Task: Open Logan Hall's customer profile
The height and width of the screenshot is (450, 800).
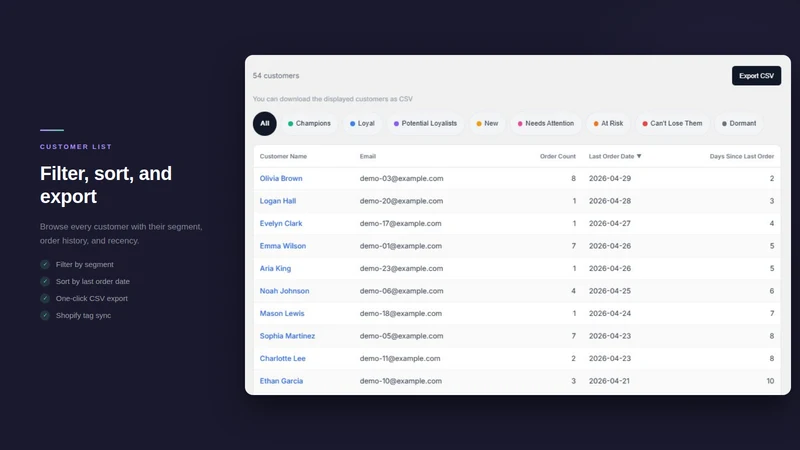Action: 278,201
